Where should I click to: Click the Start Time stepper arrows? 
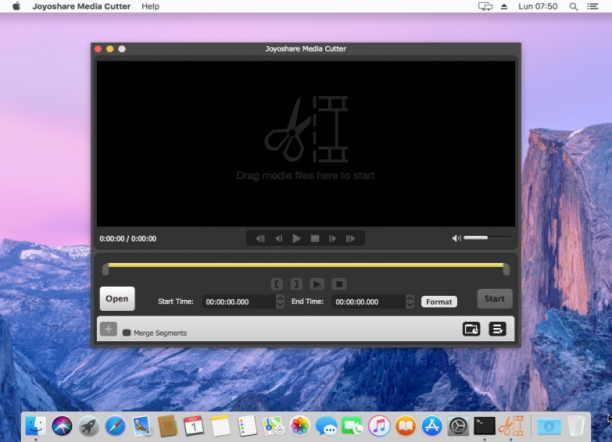click(x=280, y=301)
